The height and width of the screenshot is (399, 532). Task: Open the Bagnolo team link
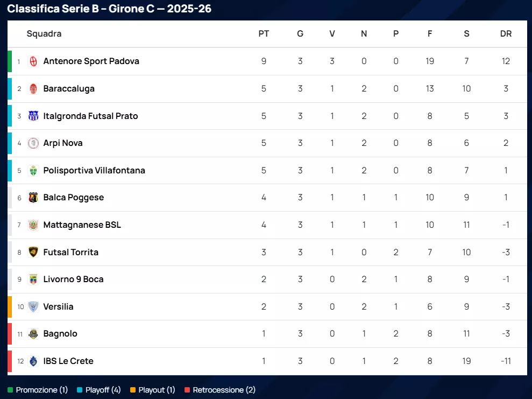pyautogui.click(x=60, y=334)
